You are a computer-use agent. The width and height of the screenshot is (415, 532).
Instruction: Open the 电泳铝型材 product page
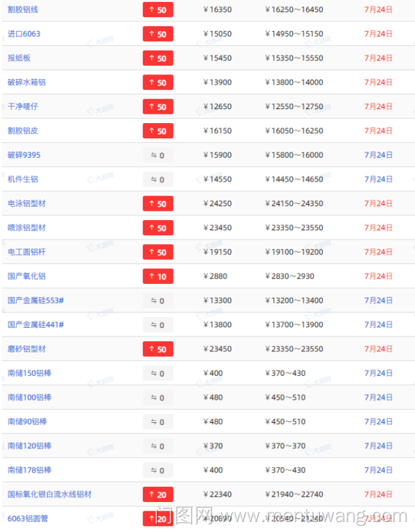click(27, 203)
